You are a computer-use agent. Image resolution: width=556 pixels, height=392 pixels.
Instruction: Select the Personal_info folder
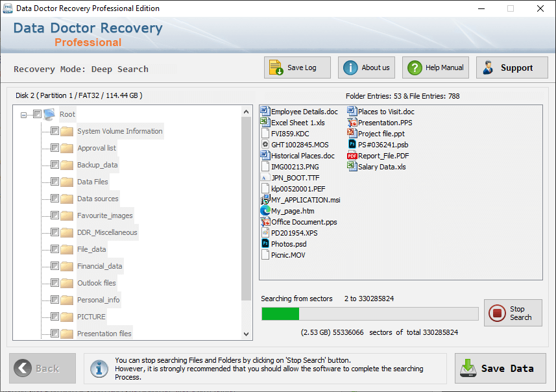coord(98,300)
